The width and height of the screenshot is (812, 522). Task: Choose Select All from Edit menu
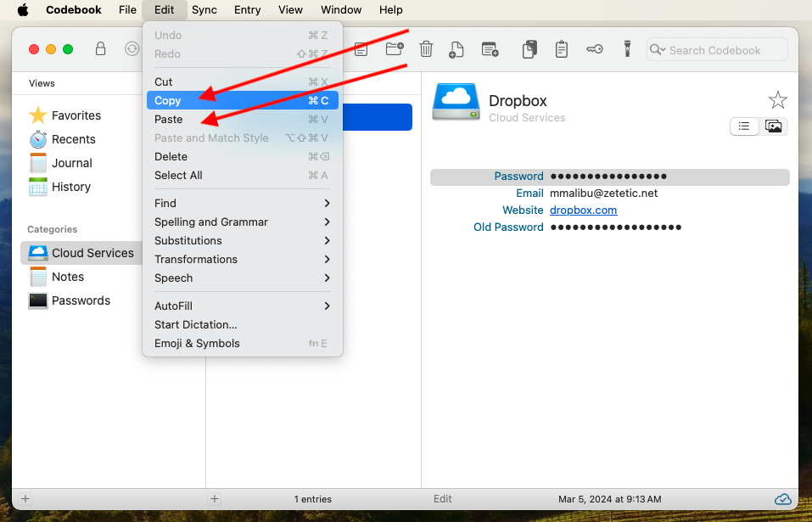(243, 175)
